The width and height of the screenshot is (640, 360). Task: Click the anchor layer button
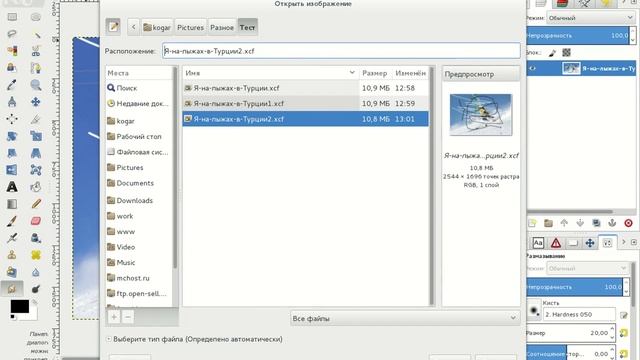(x=612, y=223)
